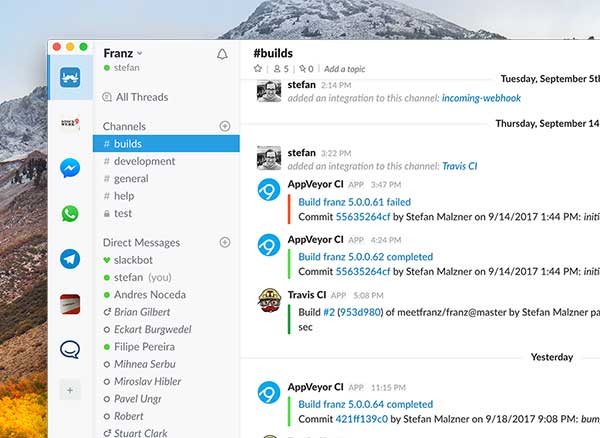600x438 pixels.
Task: Select the general channel
Action: pos(166,178)
